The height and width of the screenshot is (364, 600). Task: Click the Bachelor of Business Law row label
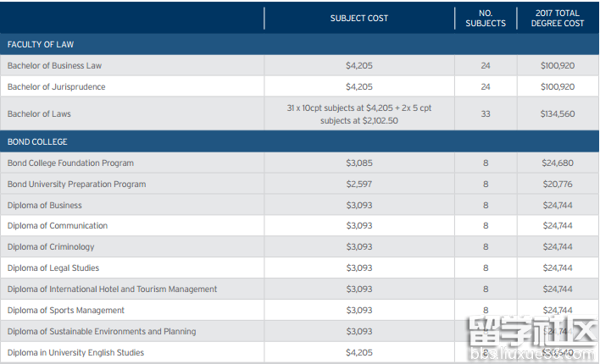(x=54, y=66)
